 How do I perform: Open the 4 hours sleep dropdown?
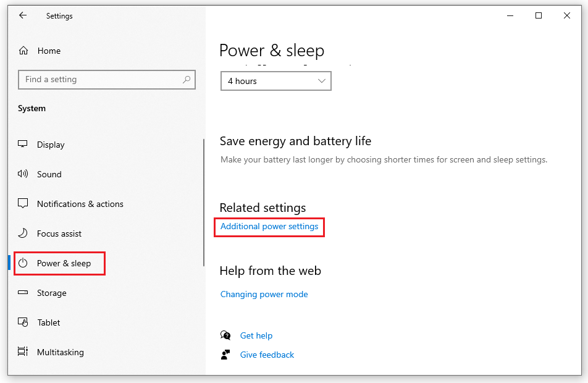275,81
